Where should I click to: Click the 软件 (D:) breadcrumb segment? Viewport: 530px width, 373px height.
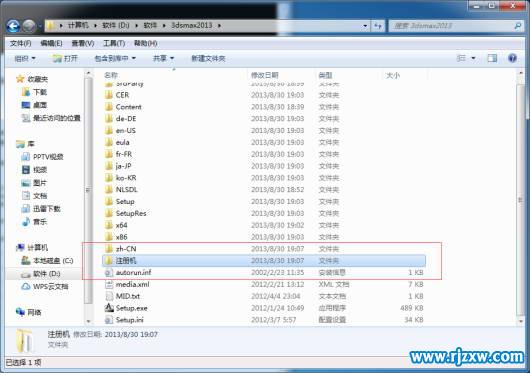pos(116,25)
